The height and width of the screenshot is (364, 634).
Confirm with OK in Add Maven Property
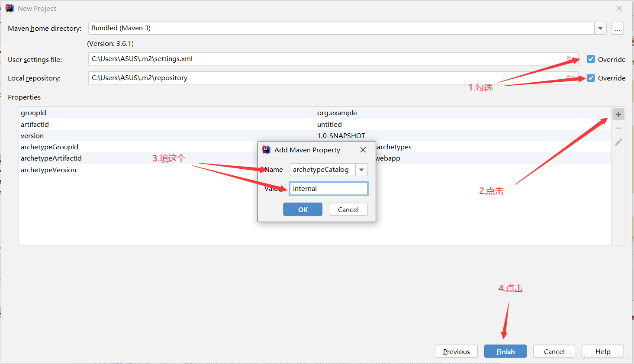pos(303,209)
